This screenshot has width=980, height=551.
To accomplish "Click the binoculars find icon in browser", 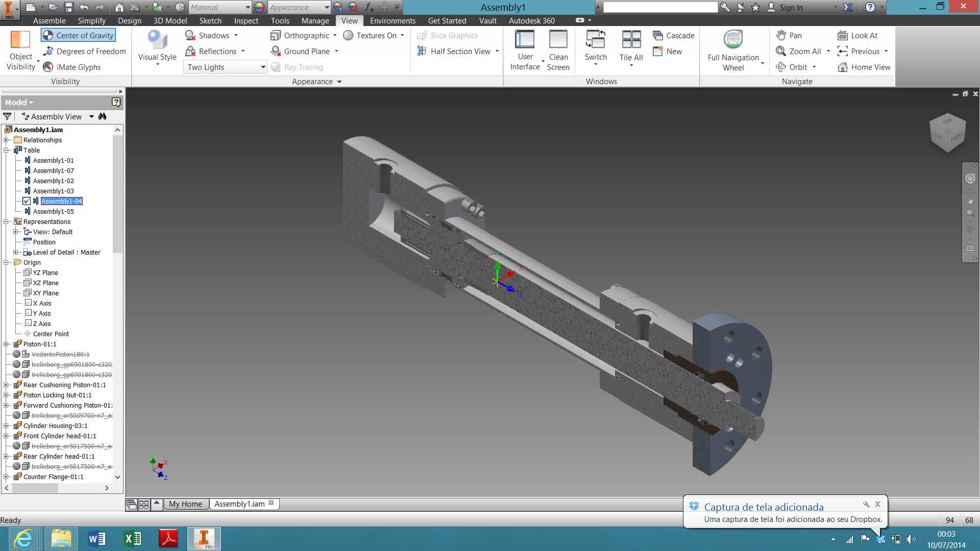I will click(103, 116).
